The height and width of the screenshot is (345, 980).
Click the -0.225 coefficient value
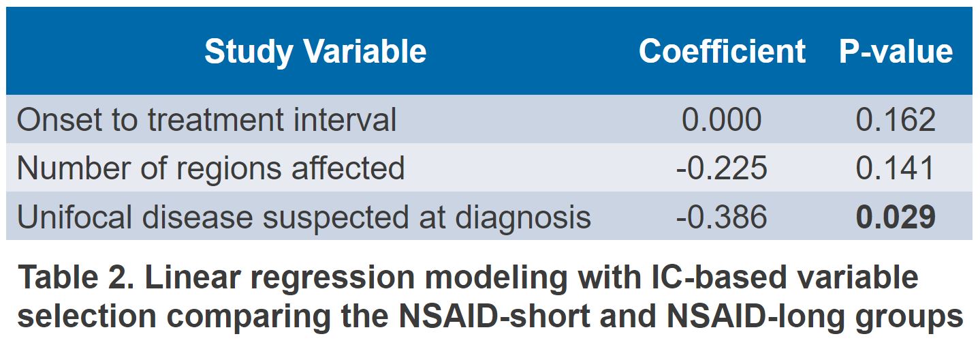[x=722, y=168]
